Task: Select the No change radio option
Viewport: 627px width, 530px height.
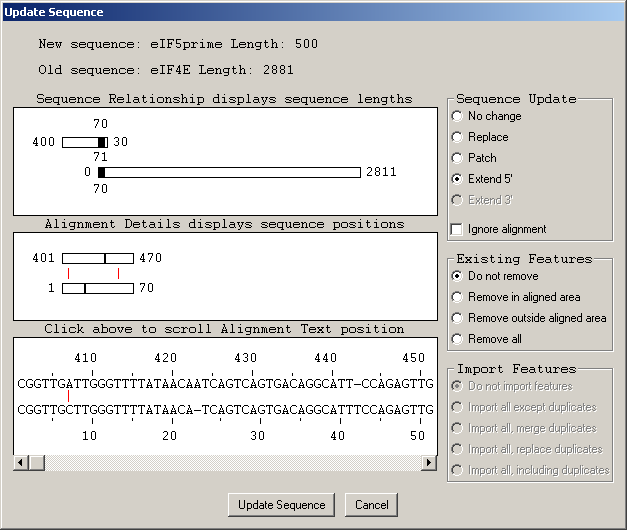Action: 458,116
